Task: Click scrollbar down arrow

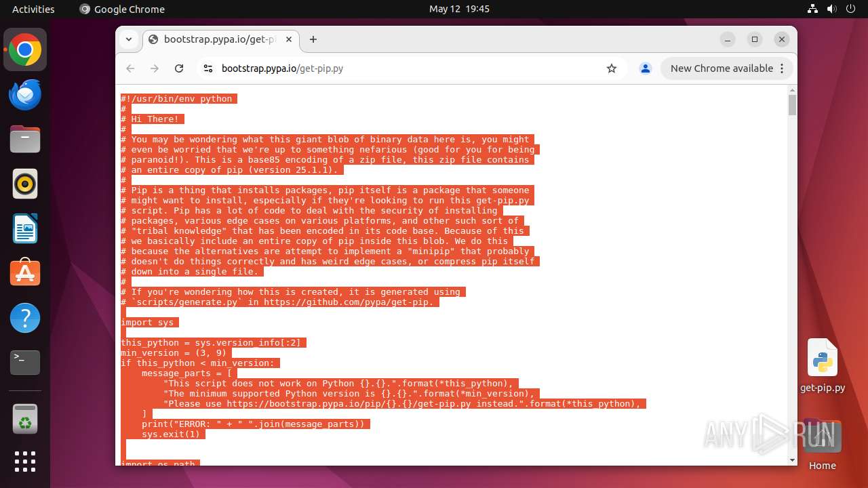Action: pos(792,460)
